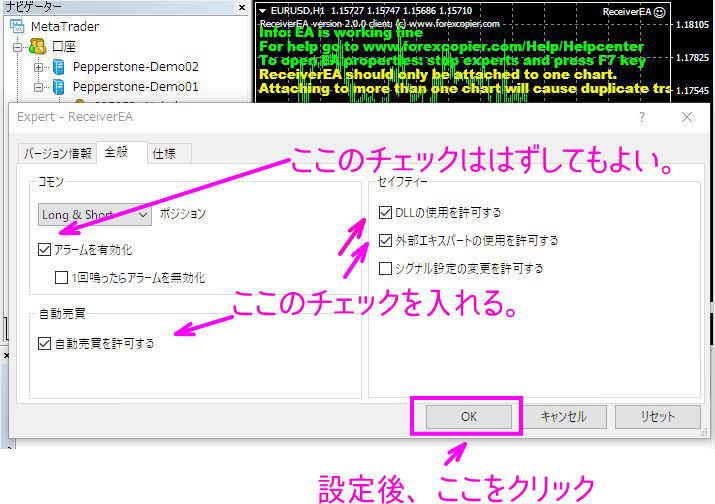Toggle DLLの使用を許可する checkbox
715x504 pixels.
[x=385, y=212]
